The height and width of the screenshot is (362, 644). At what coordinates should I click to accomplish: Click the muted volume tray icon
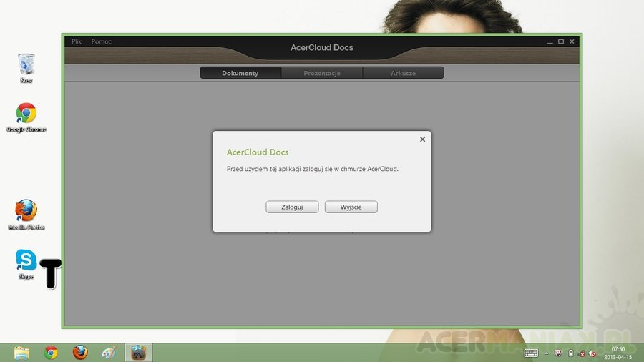[x=592, y=353]
